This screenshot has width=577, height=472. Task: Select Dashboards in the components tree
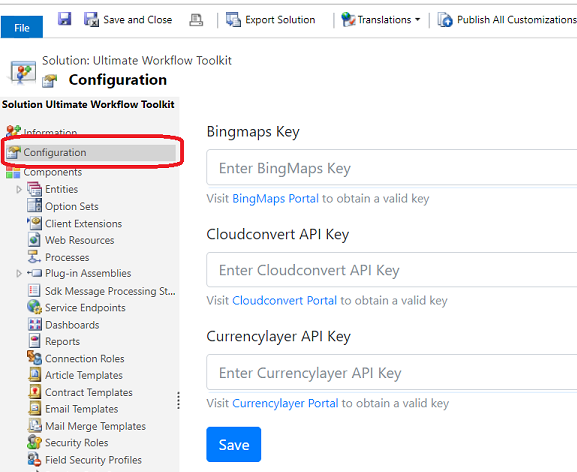click(x=72, y=325)
